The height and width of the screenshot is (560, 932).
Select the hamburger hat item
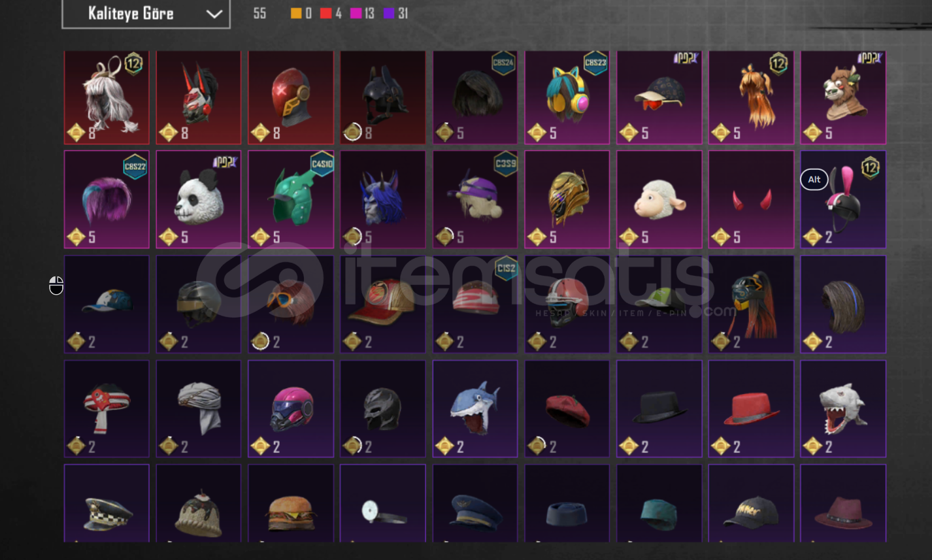pyautogui.click(x=291, y=503)
